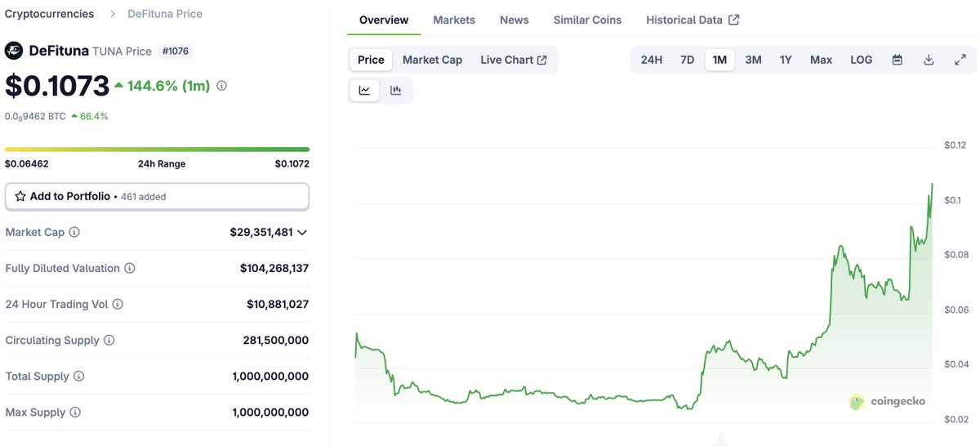Click the 281,500,000 circulating supply value

(x=275, y=340)
